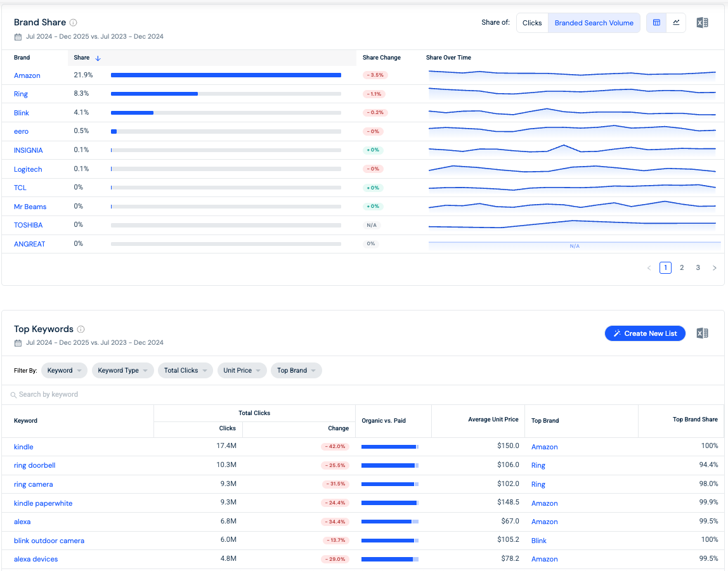Open Keyword Type filter dropdown
Screen dimensions: 728x571
(122, 370)
